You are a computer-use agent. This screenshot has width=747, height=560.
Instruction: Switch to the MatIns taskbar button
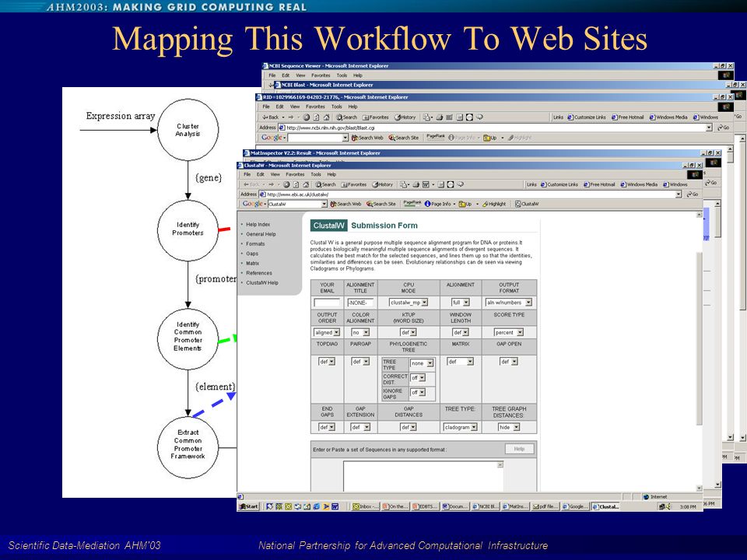tap(515, 506)
